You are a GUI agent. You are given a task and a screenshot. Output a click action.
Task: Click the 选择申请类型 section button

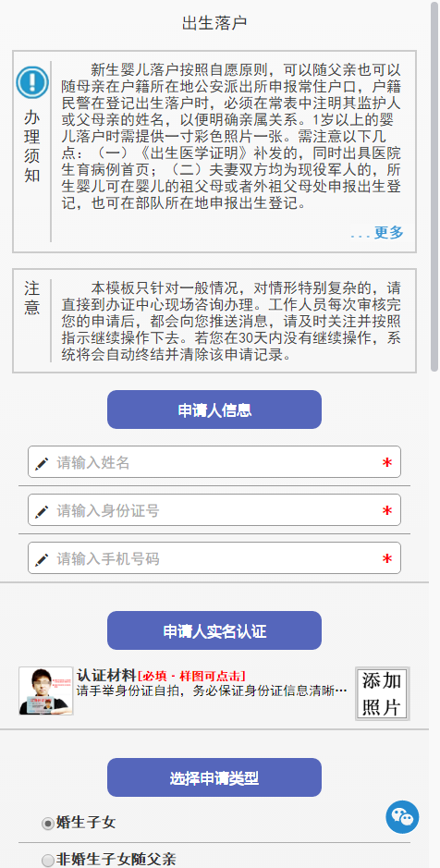click(x=214, y=777)
